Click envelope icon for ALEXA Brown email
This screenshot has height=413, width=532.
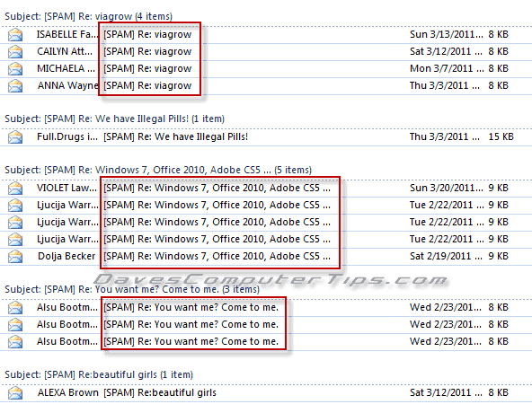point(15,393)
